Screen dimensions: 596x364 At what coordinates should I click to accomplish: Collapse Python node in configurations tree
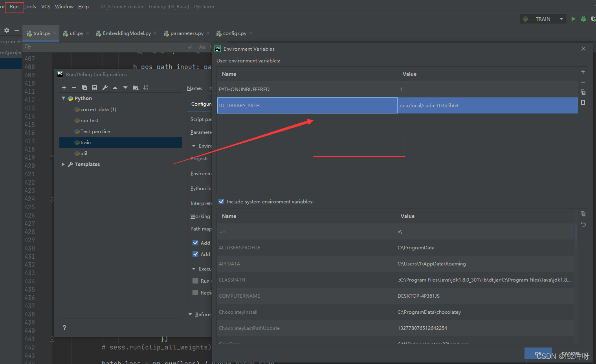pyautogui.click(x=64, y=98)
